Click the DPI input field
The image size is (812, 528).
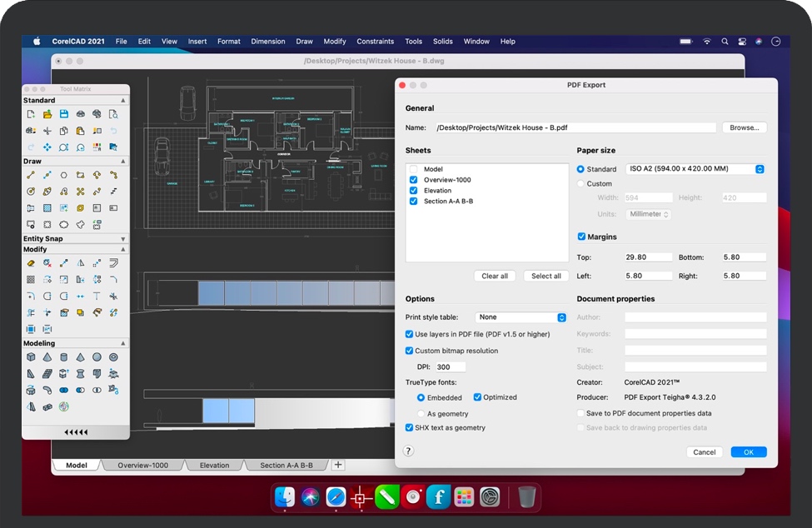[x=450, y=367]
